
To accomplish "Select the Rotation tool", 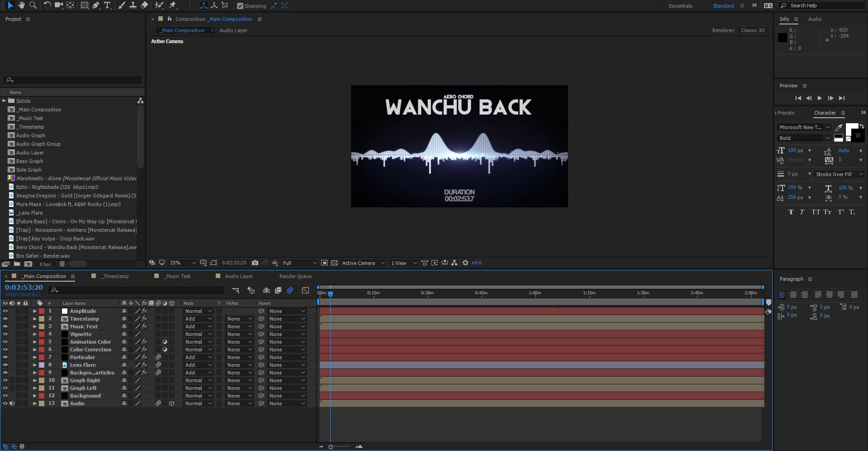I will coord(47,5).
